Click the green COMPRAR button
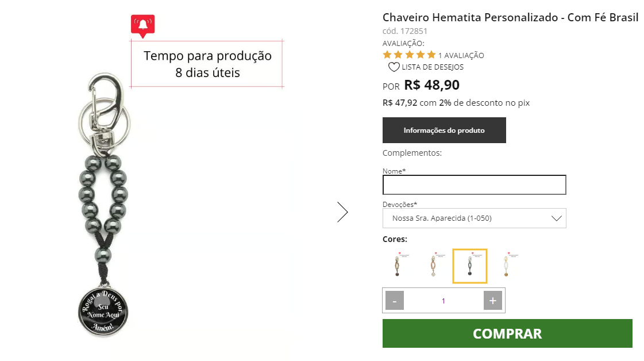This screenshot has width=644, height=361. 508,333
